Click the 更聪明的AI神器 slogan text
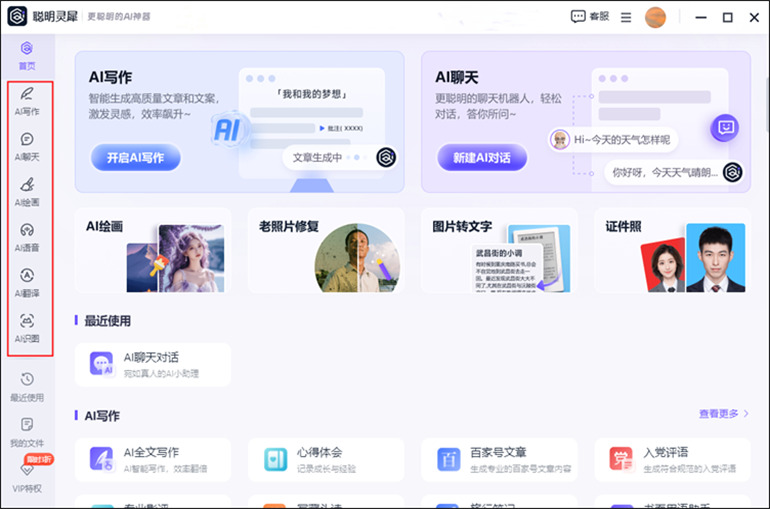 (119, 17)
